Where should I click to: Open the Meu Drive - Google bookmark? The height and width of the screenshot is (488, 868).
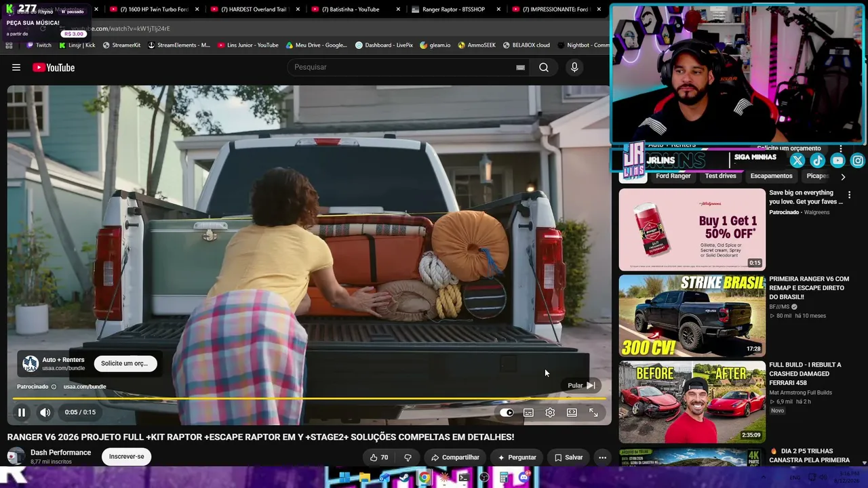pos(317,45)
